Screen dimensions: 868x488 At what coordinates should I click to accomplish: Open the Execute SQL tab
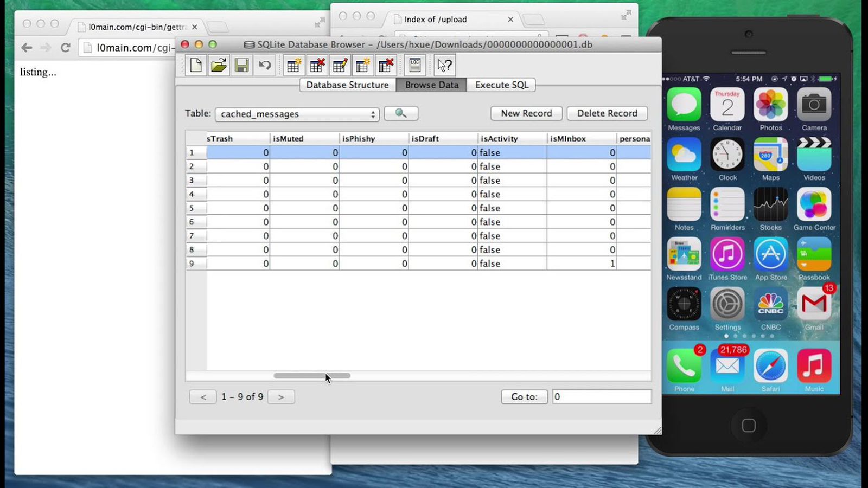coord(501,85)
